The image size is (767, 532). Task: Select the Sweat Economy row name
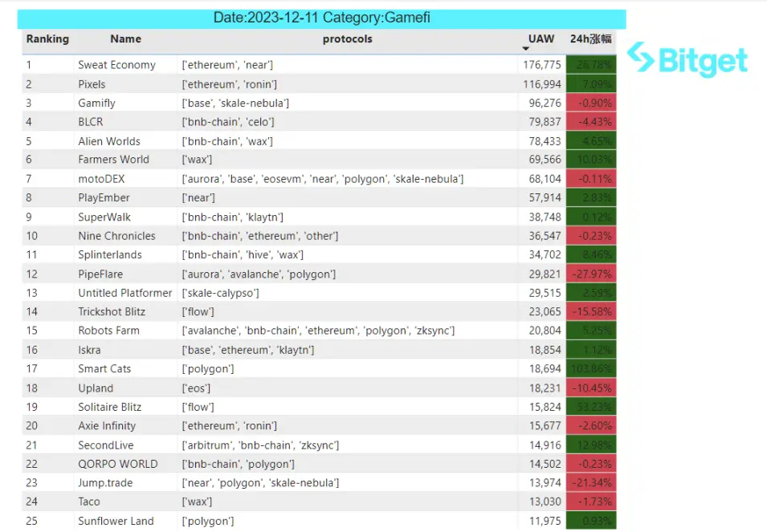click(x=117, y=65)
